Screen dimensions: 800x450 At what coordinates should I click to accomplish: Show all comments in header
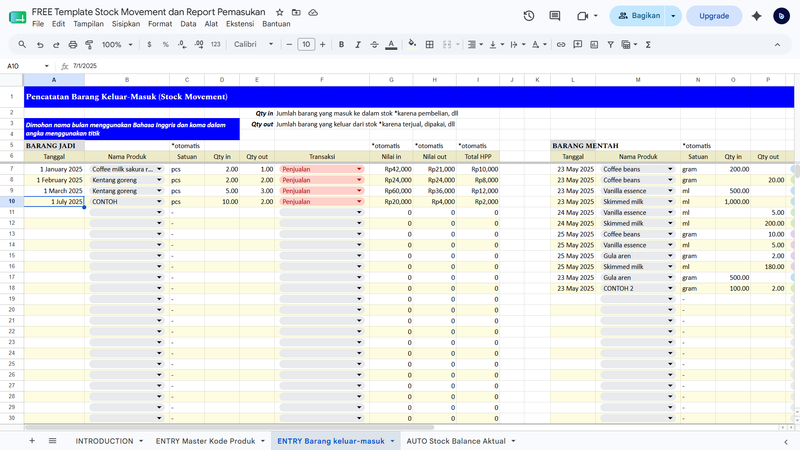point(555,16)
